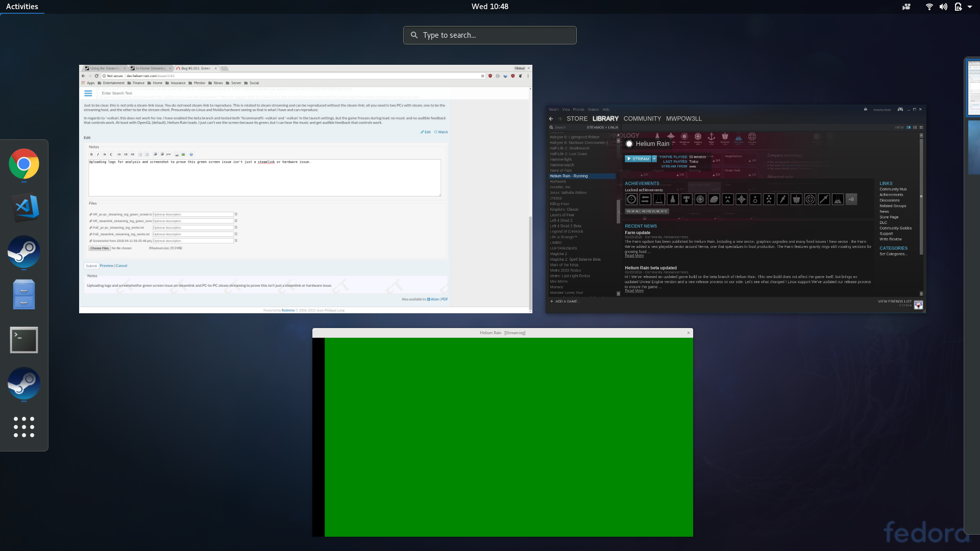Open the upper Steam icon in the dock
980x551 pixels.
pos(24,252)
